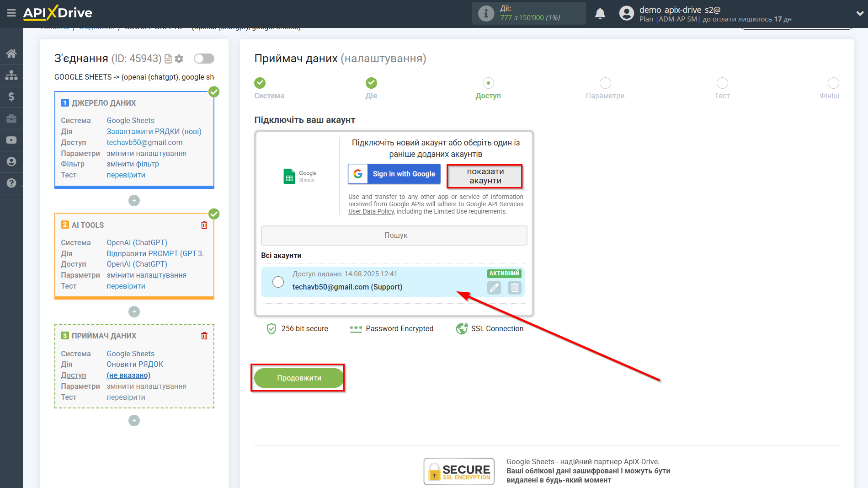Go to Home in sidebar
868x488 pixels.
(x=11, y=54)
